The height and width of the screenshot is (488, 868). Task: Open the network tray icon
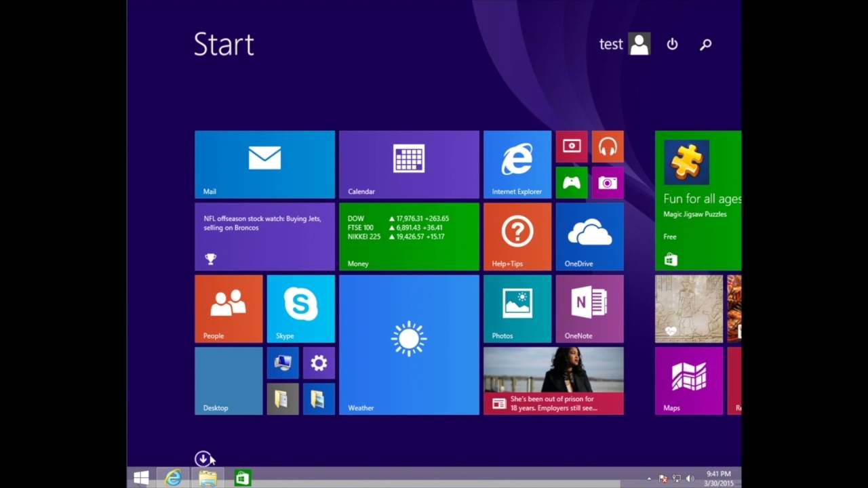677,479
